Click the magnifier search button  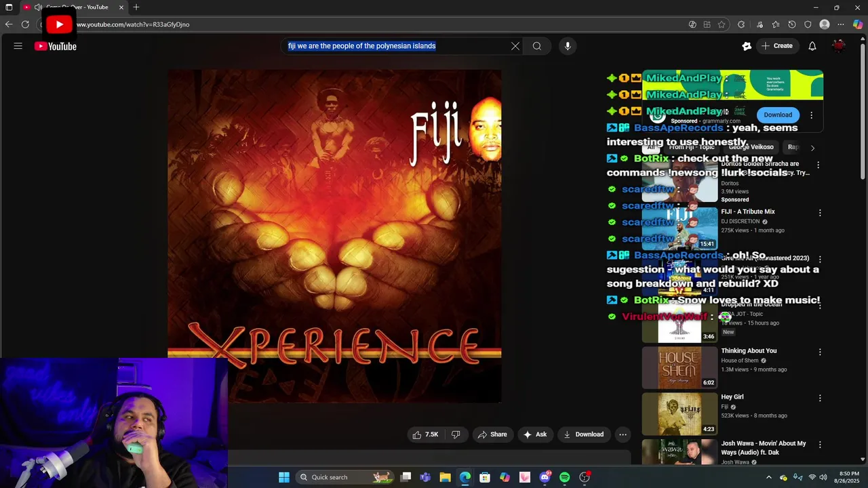(537, 46)
